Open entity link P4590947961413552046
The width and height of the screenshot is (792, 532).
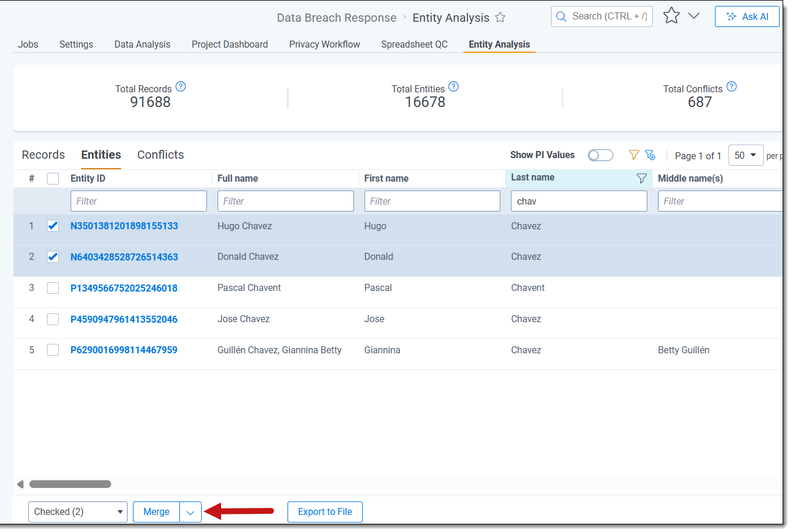point(124,319)
